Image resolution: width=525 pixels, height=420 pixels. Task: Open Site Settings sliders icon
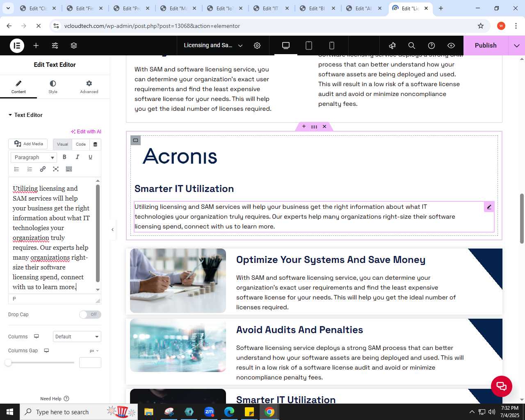[x=55, y=46]
